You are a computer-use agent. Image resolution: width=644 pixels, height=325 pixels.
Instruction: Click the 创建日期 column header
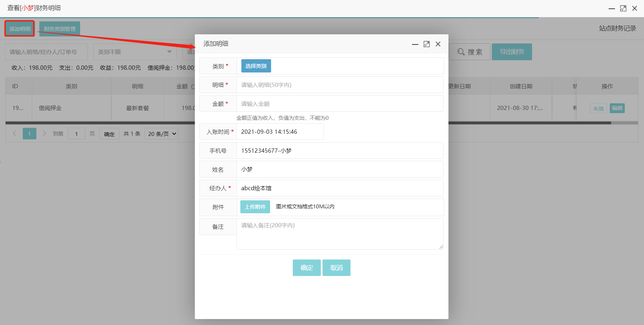[521, 86]
